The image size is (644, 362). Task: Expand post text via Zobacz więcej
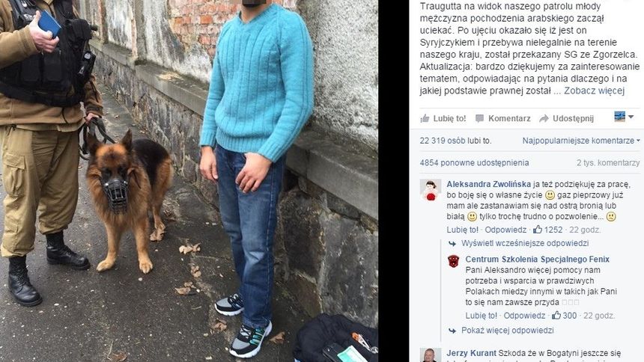coord(594,90)
